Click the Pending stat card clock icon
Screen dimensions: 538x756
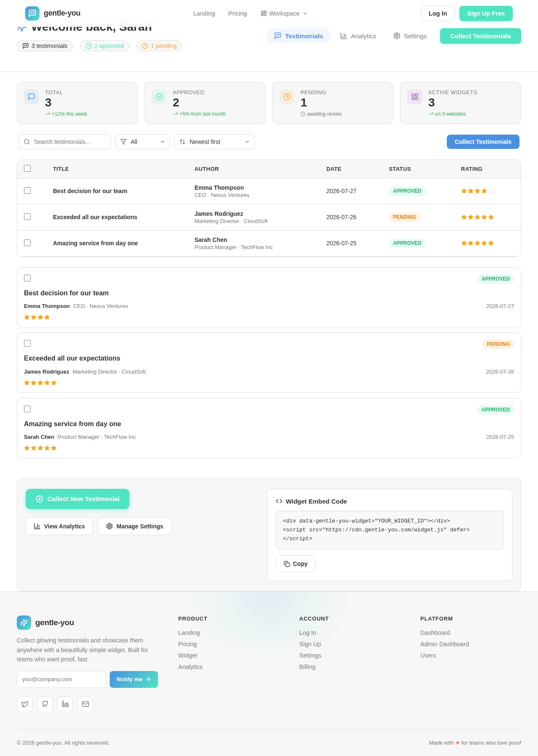[287, 97]
